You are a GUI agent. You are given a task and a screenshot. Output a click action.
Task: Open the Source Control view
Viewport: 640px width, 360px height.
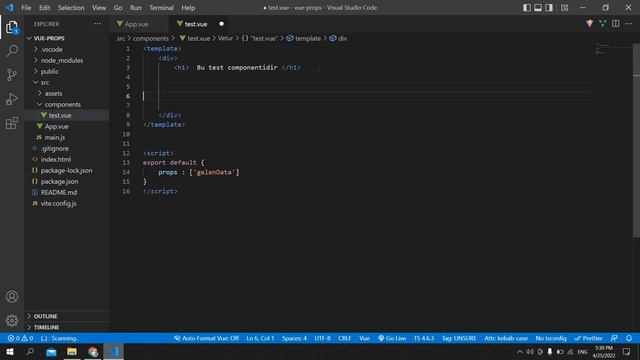[12, 75]
